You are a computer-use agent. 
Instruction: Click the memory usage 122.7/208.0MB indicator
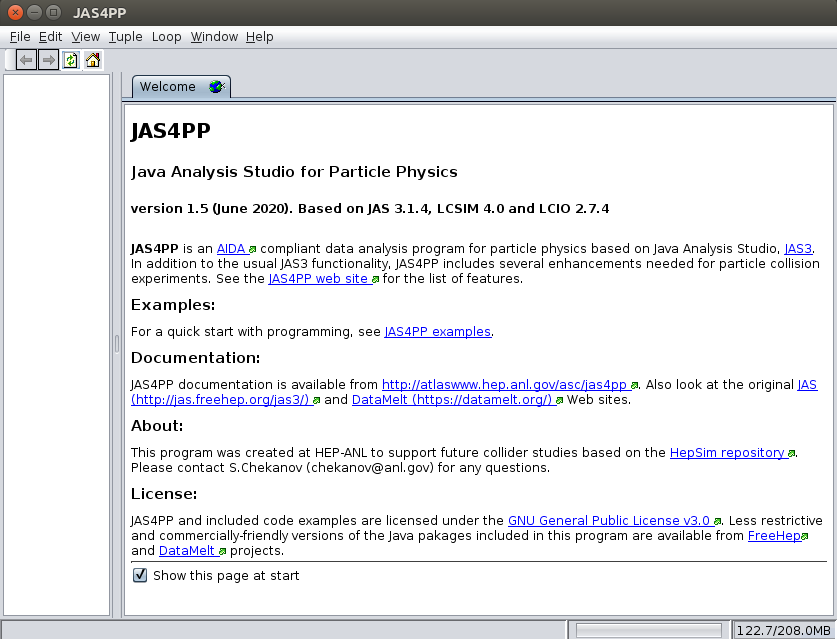coord(783,630)
